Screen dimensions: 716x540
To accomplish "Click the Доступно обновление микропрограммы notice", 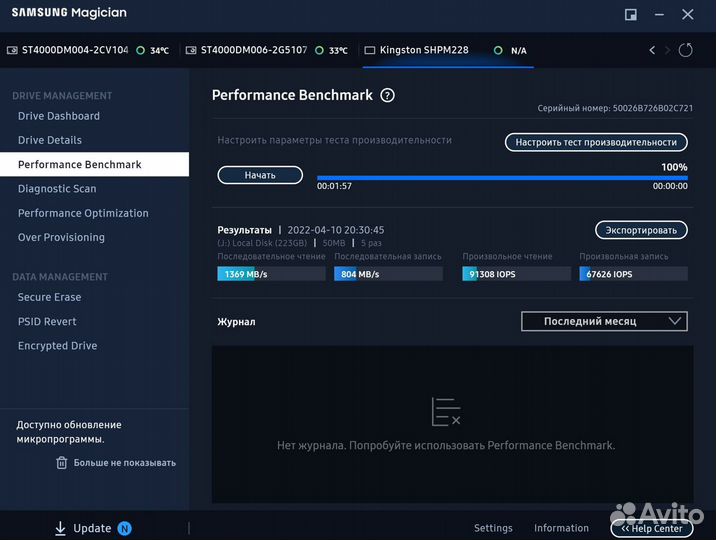I will 69,432.
